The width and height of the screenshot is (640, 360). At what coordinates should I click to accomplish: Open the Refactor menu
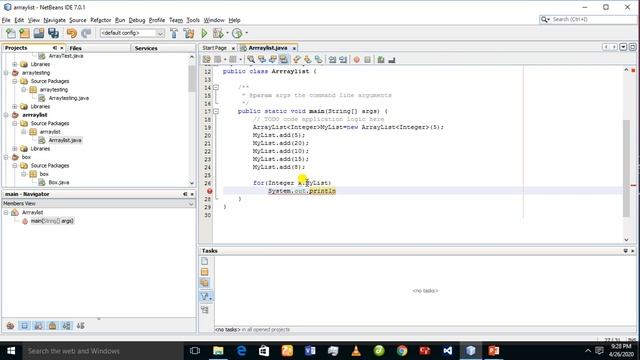tap(100, 20)
